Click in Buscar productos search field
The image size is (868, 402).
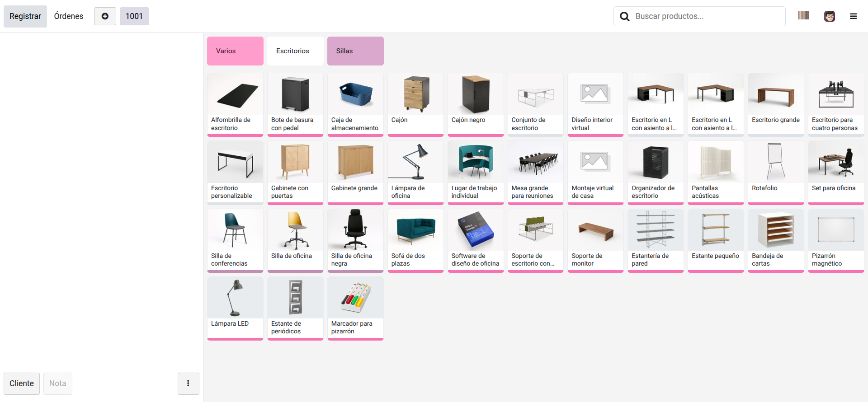pyautogui.click(x=699, y=16)
